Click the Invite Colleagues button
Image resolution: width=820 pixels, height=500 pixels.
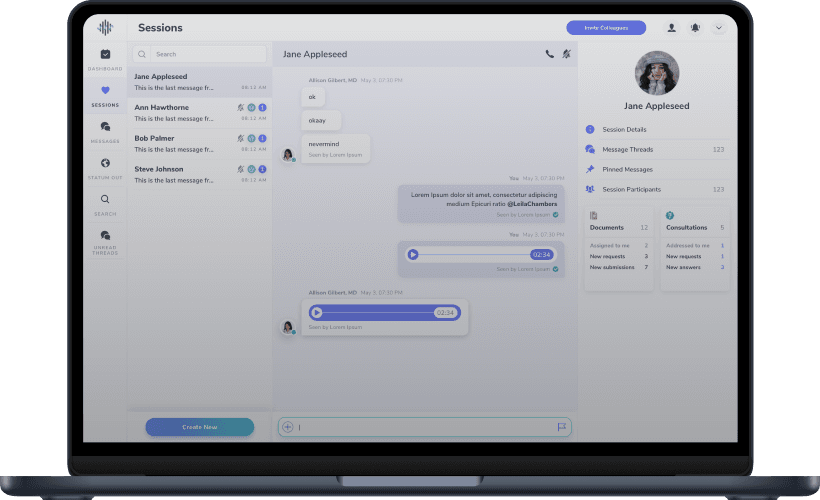606,28
